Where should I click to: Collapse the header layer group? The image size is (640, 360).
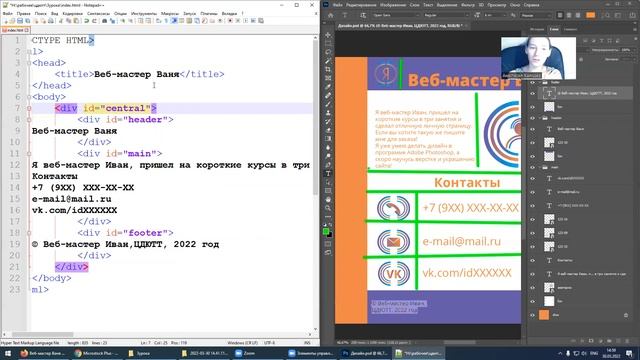(540, 118)
